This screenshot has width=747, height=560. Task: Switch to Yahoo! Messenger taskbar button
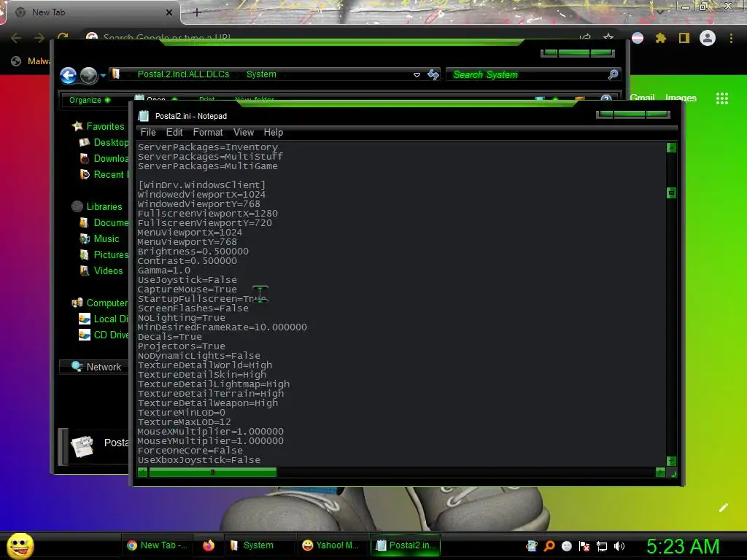pyautogui.click(x=330, y=545)
